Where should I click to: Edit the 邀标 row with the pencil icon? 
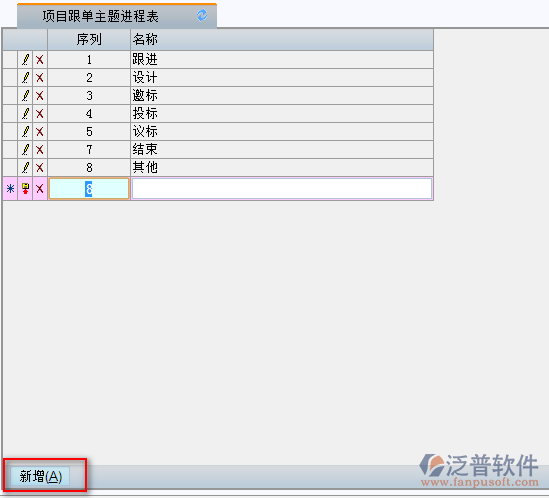point(25,96)
